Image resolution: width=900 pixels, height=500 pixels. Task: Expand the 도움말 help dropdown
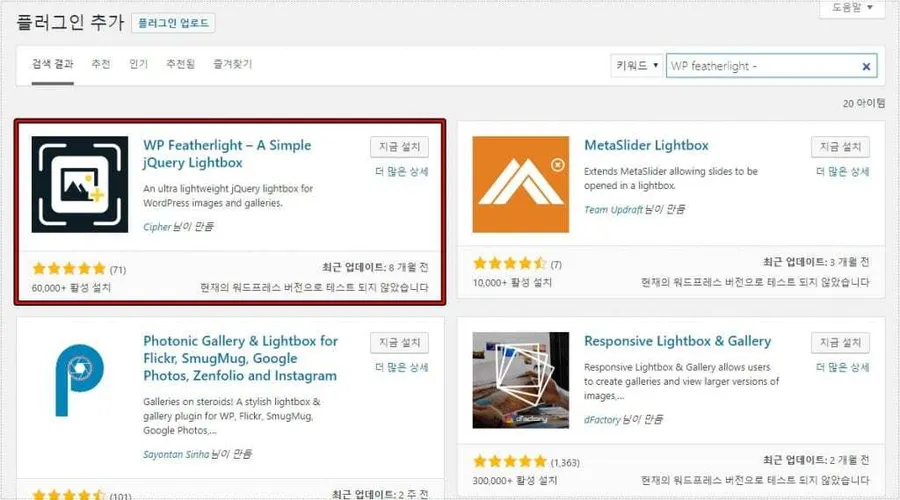pos(852,8)
